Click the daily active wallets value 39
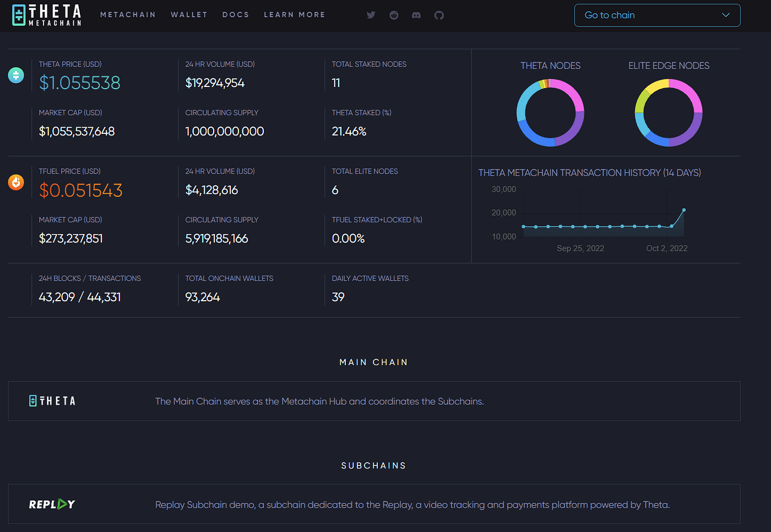 click(338, 297)
